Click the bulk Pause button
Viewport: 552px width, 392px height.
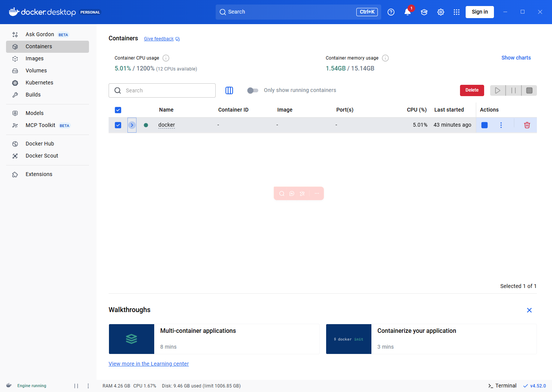[514, 90]
